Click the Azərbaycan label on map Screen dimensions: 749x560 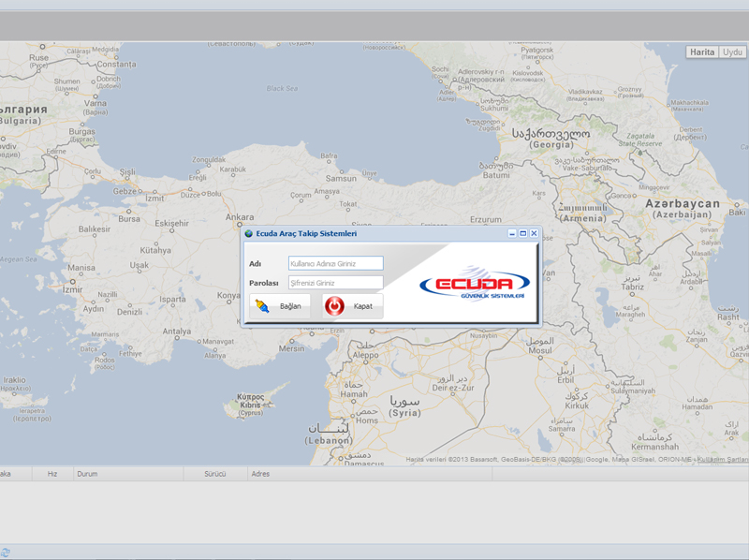pyautogui.click(x=683, y=203)
